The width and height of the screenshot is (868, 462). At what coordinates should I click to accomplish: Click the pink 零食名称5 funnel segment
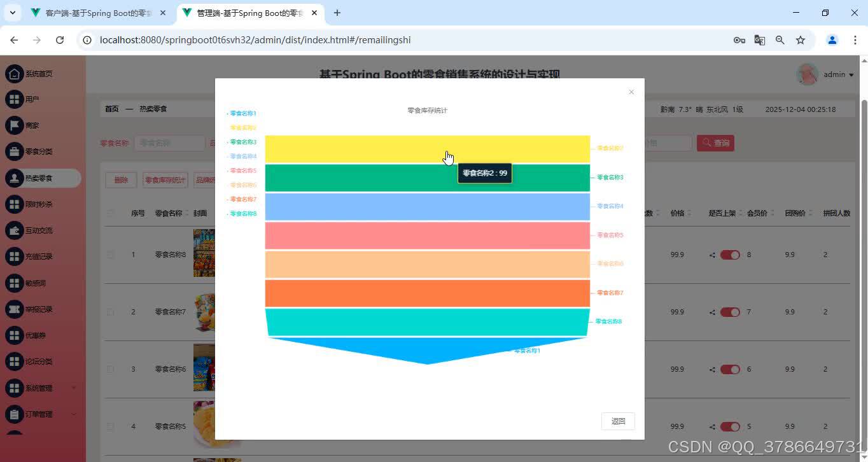click(428, 235)
